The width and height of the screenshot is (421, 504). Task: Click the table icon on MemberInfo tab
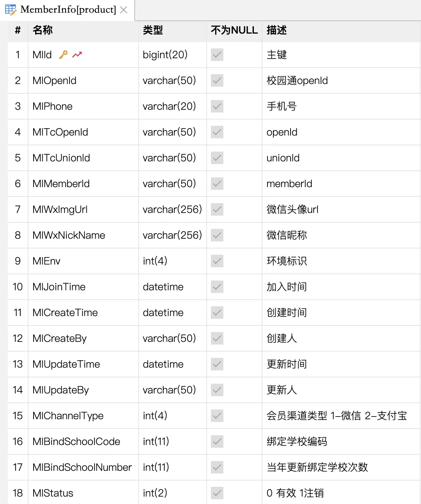(11, 9)
